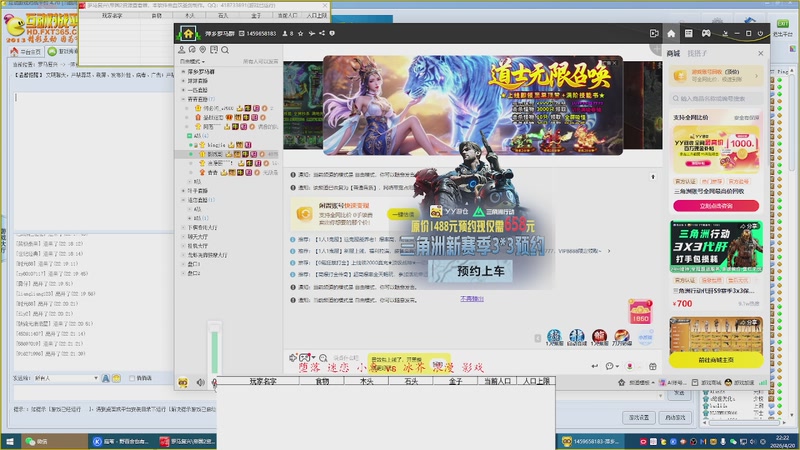This screenshot has height=450, width=800.
Task: Click the 不再提示 link
Action: point(472,299)
